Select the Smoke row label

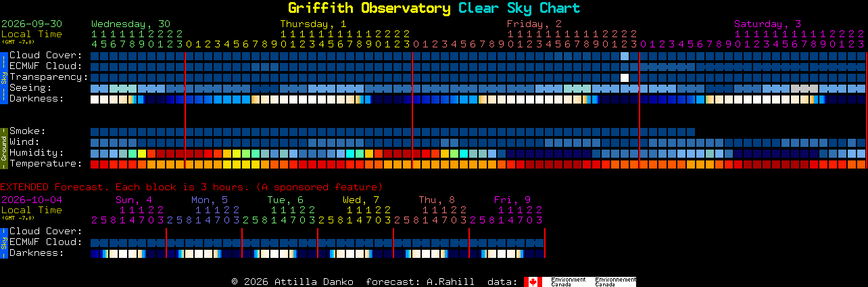click(x=28, y=131)
